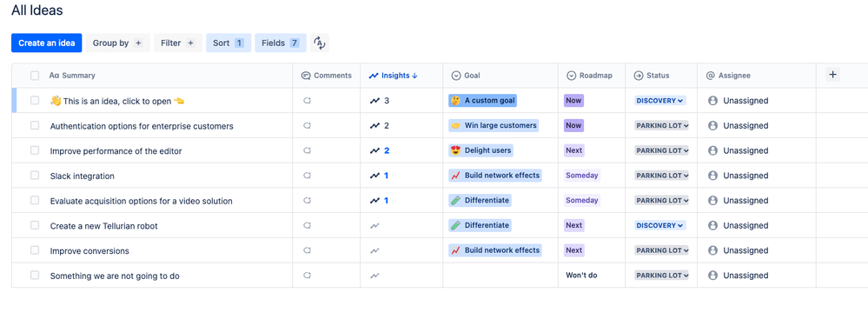Image resolution: width=868 pixels, height=326 pixels.
Task: Open comments icon for Slack integration row
Action: click(x=307, y=176)
